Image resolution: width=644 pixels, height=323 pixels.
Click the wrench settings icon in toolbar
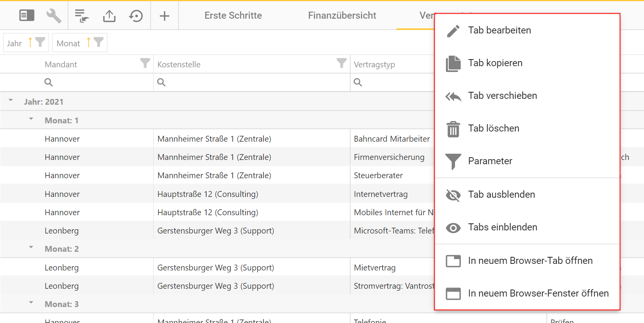(x=54, y=16)
